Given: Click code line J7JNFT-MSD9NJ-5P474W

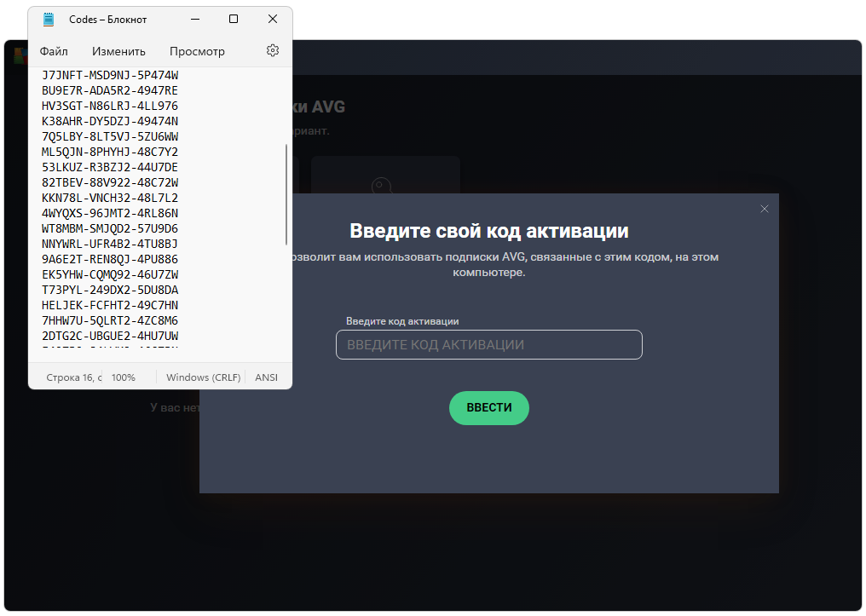Looking at the screenshot, I should click(110, 75).
